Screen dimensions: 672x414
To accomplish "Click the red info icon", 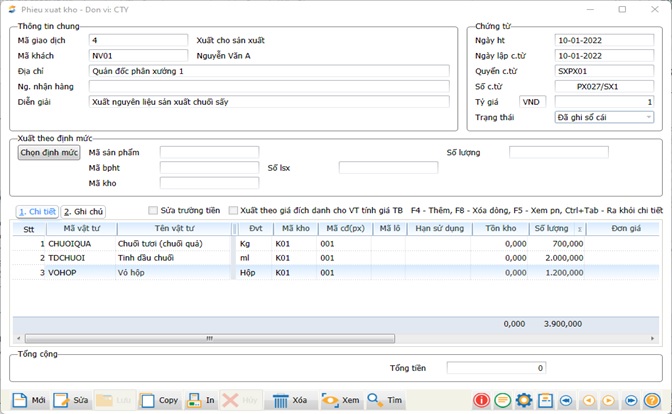I will click(x=481, y=400).
